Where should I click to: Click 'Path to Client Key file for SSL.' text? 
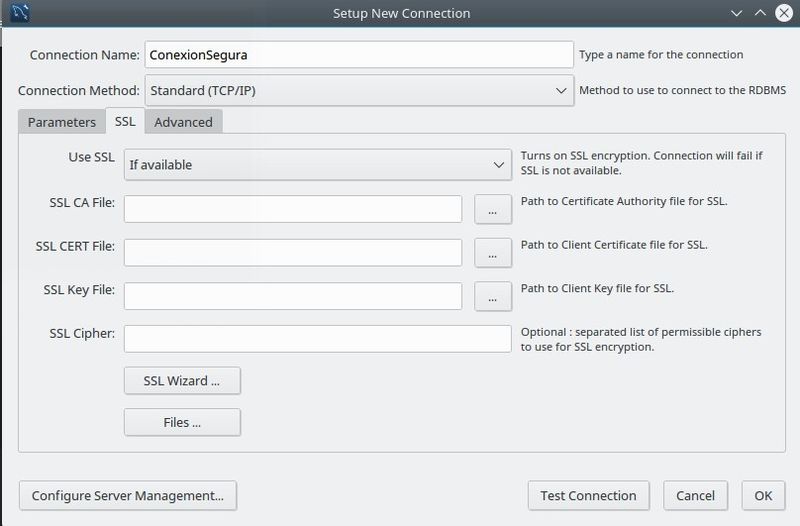coord(597,288)
